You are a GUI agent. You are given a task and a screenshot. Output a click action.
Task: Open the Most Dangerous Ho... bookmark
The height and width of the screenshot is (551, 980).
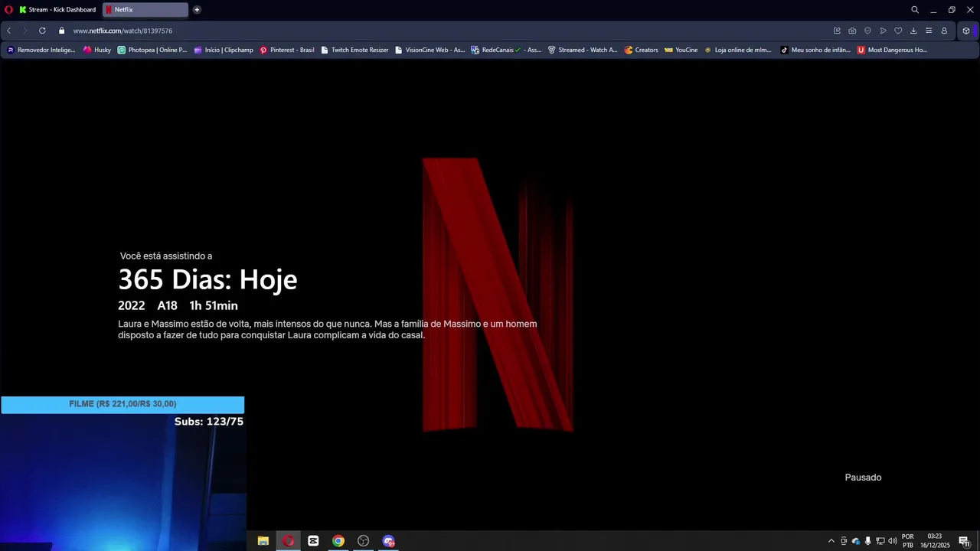click(892, 50)
